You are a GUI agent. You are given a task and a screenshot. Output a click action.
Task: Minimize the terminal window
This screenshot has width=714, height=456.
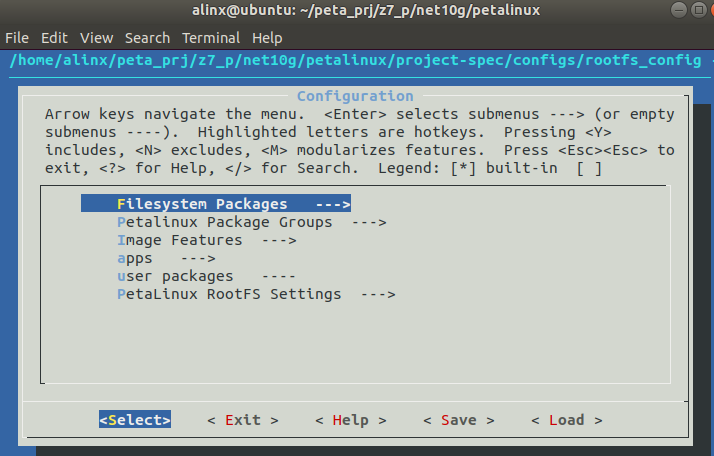(678, 10)
